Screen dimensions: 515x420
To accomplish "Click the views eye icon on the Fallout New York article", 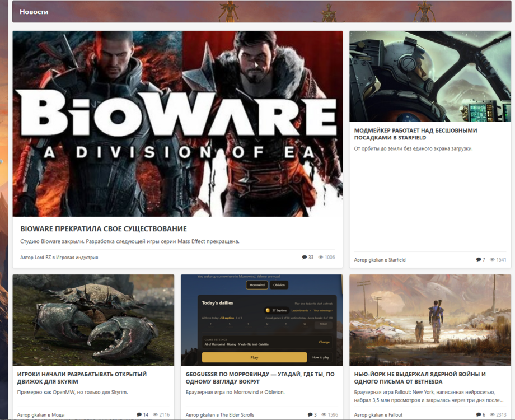I will coord(493,415).
